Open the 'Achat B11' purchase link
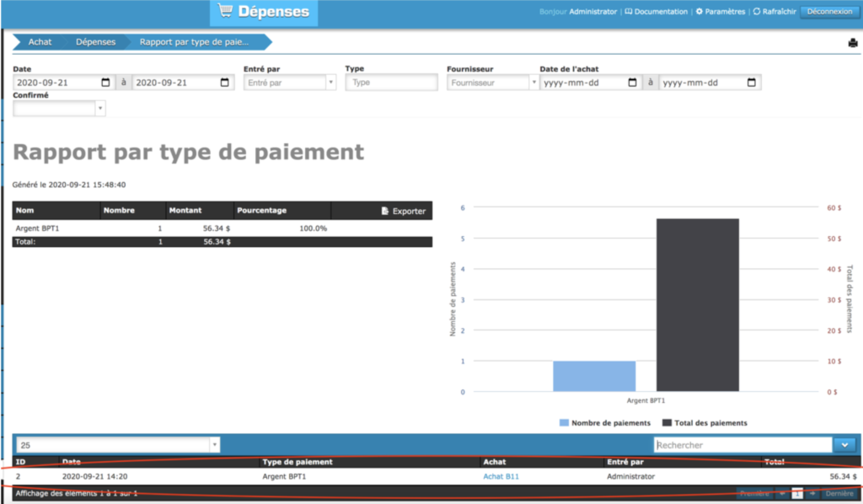863x504 pixels. point(501,477)
